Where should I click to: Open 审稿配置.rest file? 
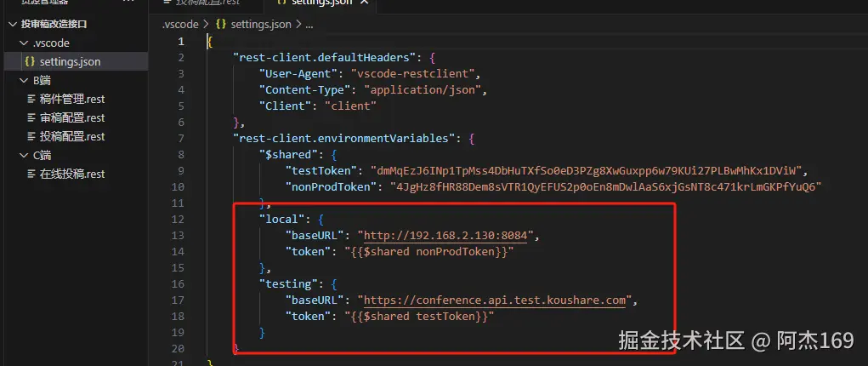tap(76, 118)
